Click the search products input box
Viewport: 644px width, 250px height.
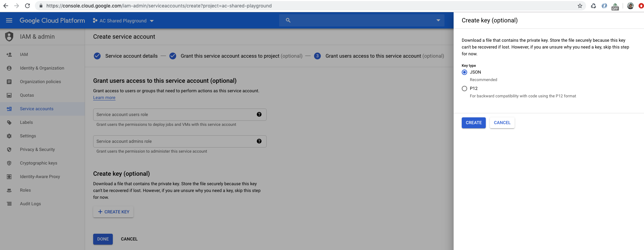tap(362, 20)
